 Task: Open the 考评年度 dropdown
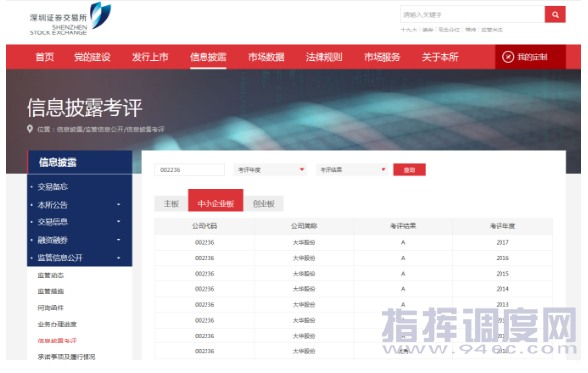pyautogui.click(x=269, y=170)
